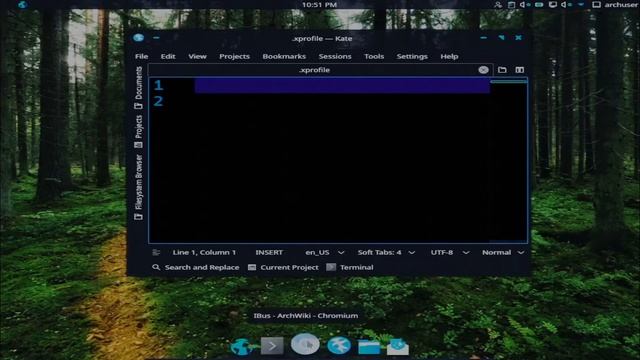The image size is (640, 360).
Task: Open the terminal from the dock
Action: pyautogui.click(x=272, y=346)
